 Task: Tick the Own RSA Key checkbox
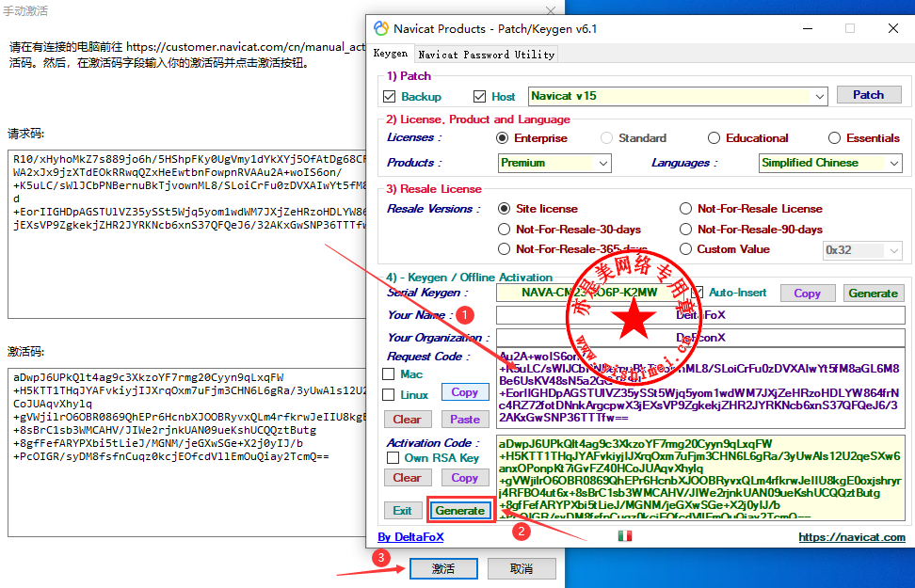(x=393, y=458)
